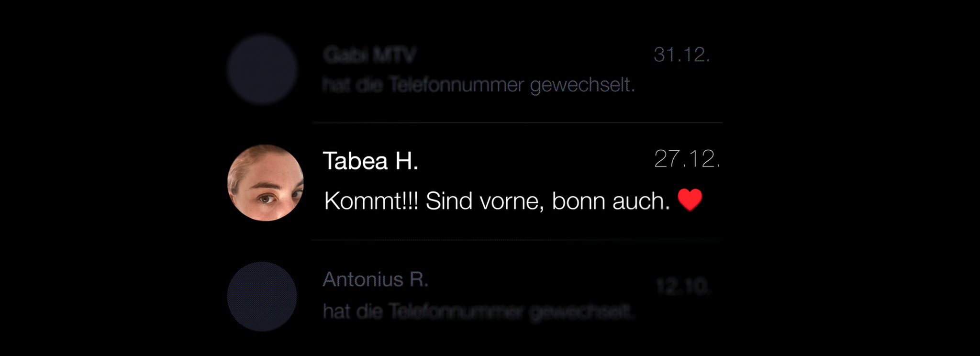Open the message "Kommt!!! Sind vorne, bonn auch."
The image size is (980, 356).
[x=497, y=201]
